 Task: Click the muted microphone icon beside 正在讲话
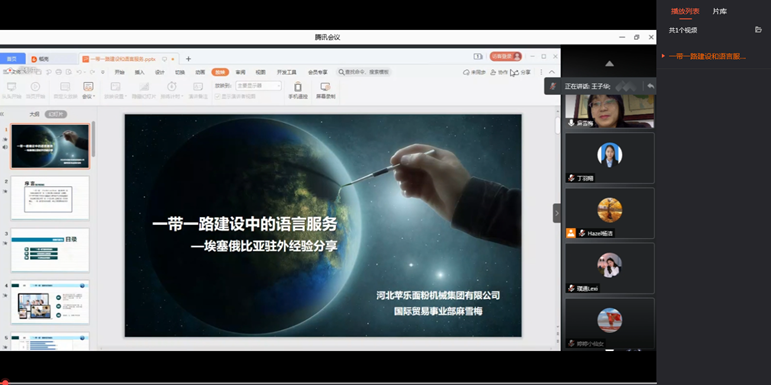point(553,86)
